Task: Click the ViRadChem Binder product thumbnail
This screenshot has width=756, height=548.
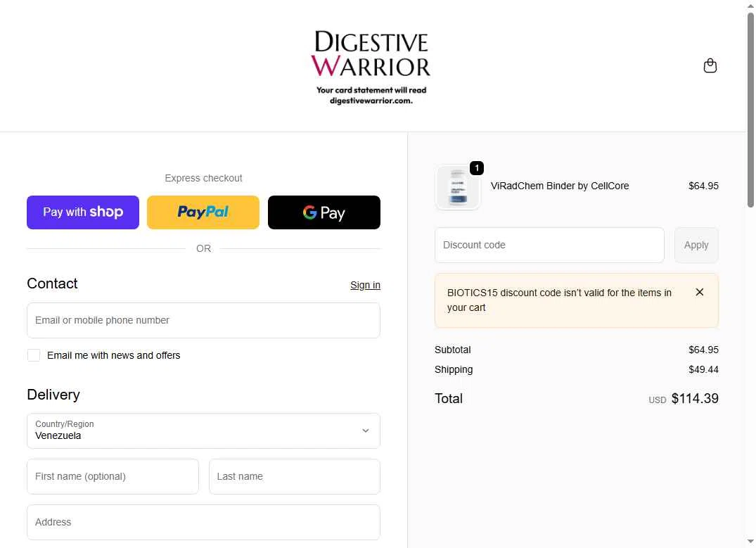Action: click(458, 188)
